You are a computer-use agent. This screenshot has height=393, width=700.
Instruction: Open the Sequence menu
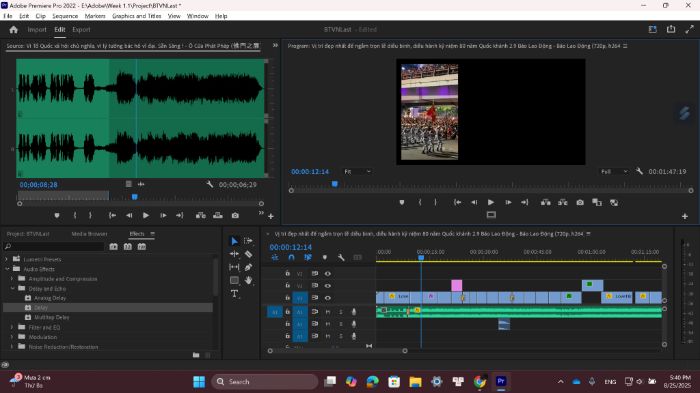(x=65, y=16)
